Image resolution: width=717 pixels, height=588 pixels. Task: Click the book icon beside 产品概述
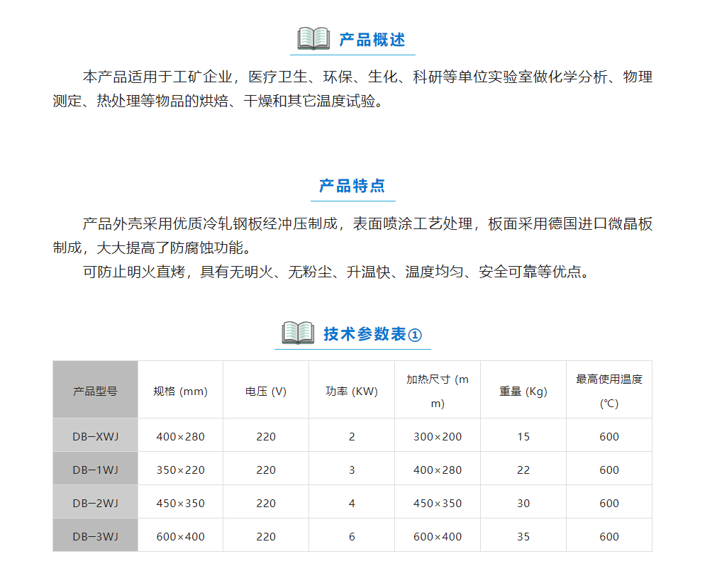313,38
